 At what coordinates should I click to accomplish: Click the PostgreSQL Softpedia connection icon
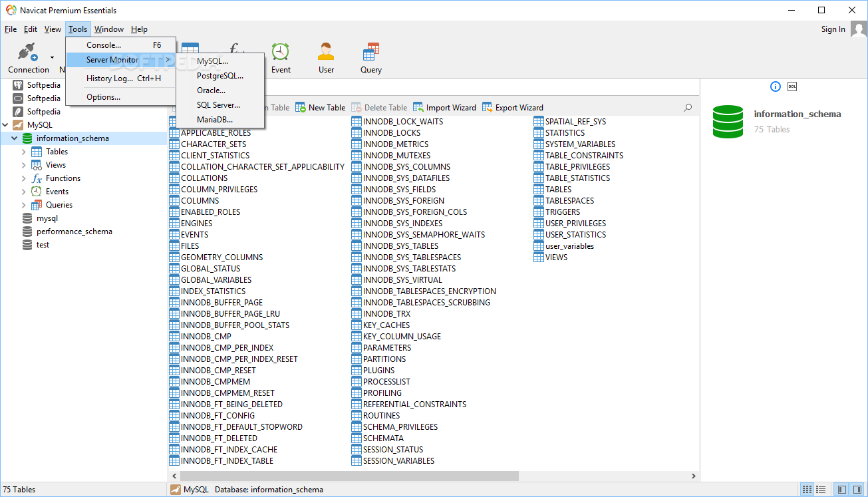(18, 85)
